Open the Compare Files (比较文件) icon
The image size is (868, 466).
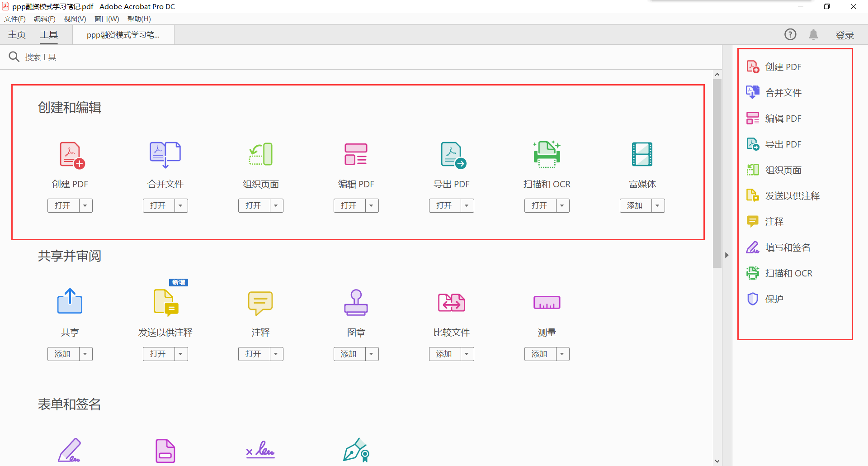[451, 302]
